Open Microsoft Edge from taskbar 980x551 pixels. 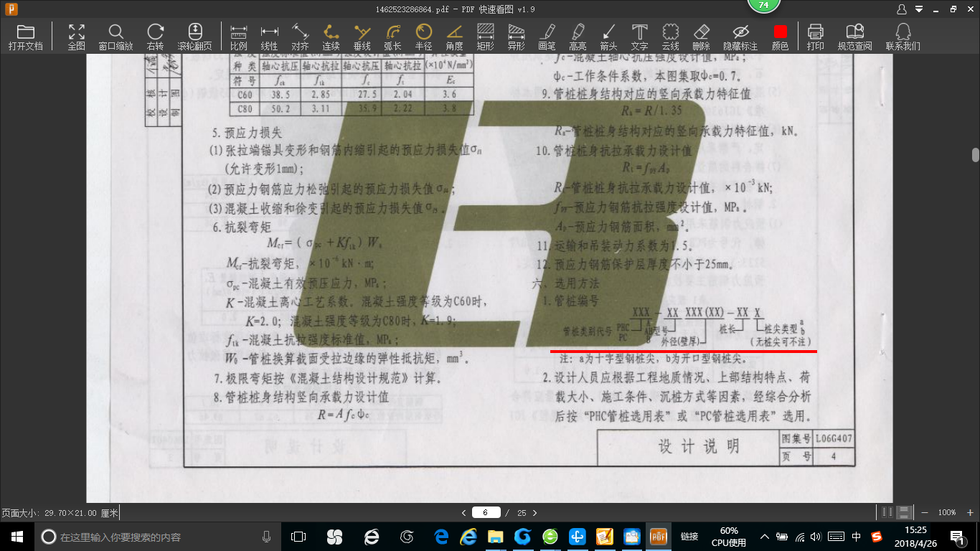tap(441, 537)
